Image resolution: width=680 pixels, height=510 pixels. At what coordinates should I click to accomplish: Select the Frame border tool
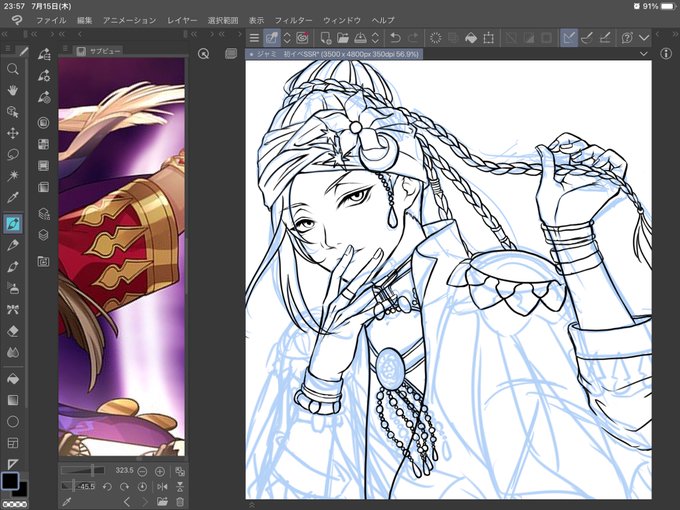point(13,443)
